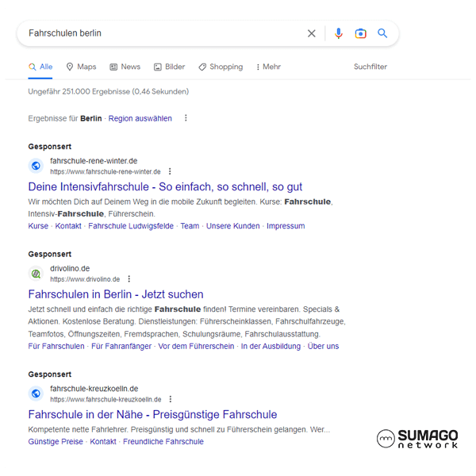Open the 'Unsere Kunden' sitelink
The image size is (476, 476).
tap(232, 226)
